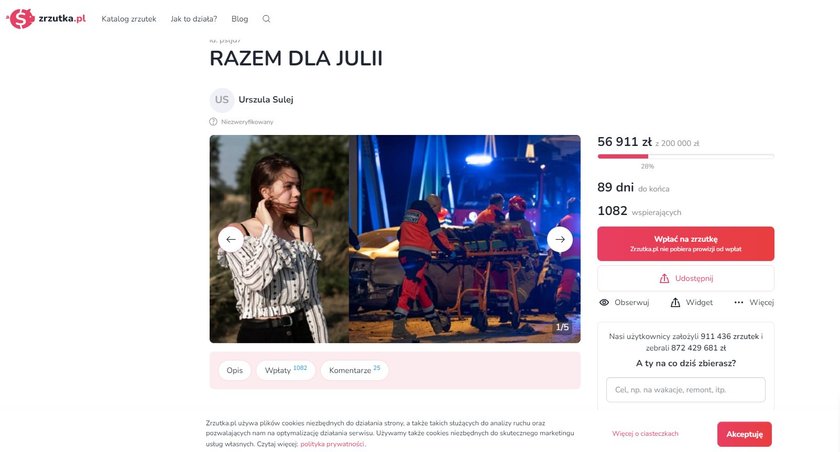The height and width of the screenshot is (452, 840).
Task: Expand the Więcej three-dots menu
Action: [x=739, y=303]
